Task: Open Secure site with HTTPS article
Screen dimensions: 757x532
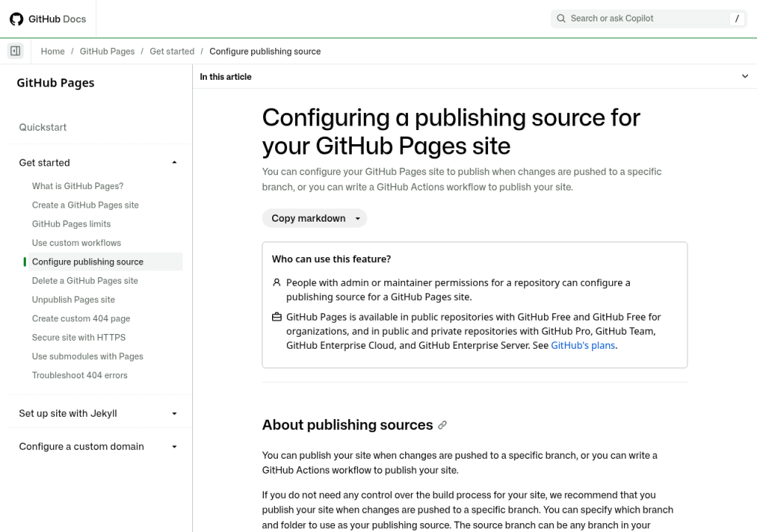Action: (78, 337)
